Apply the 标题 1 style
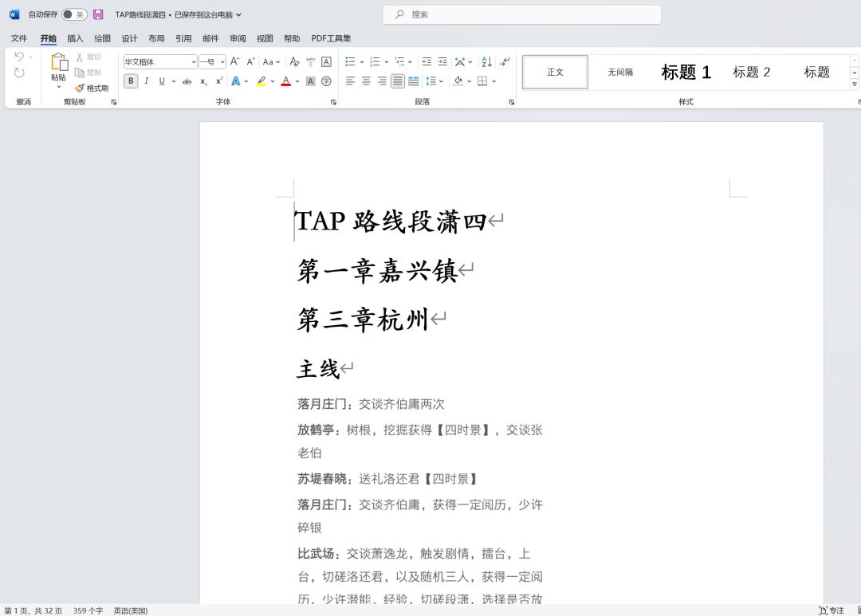Image resolution: width=861 pixels, height=616 pixels. coord(686,72)
